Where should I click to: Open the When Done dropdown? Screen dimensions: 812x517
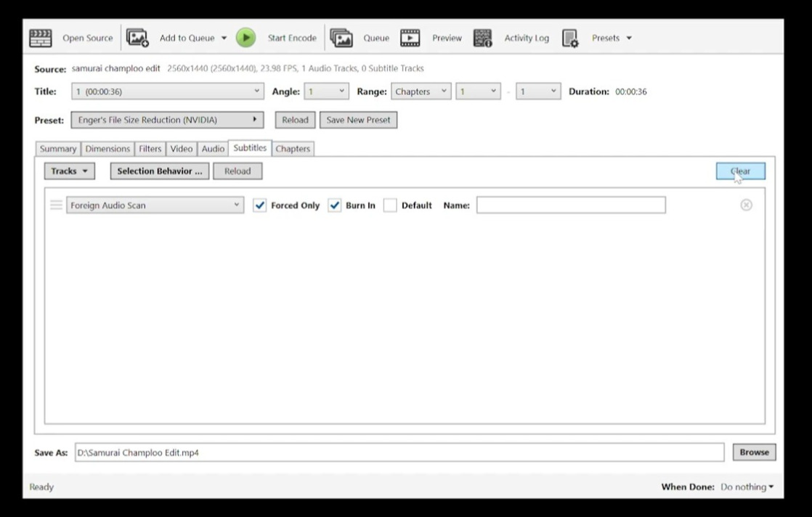click(x=747, y=487)
